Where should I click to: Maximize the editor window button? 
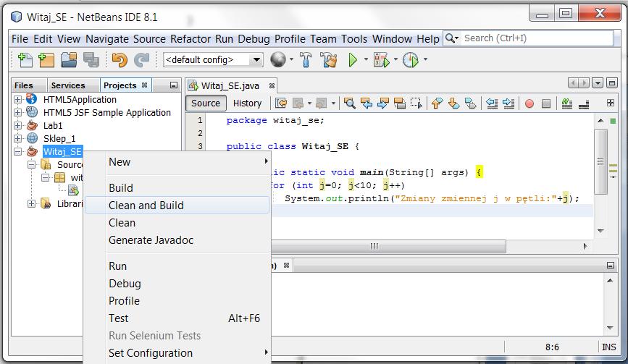point(611,83)
